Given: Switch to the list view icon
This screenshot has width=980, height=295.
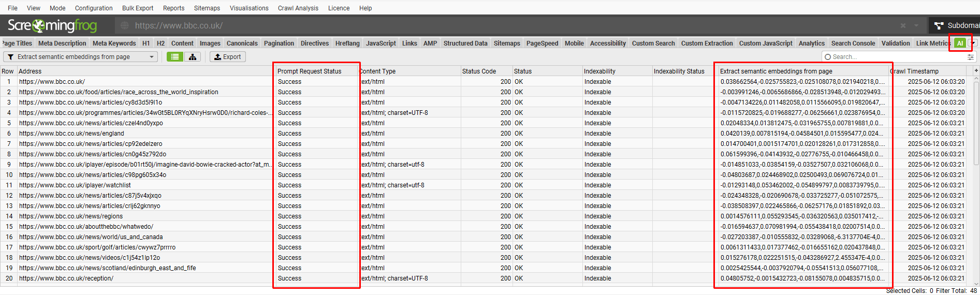Looking at the screenshot, I should coord(175,57).
